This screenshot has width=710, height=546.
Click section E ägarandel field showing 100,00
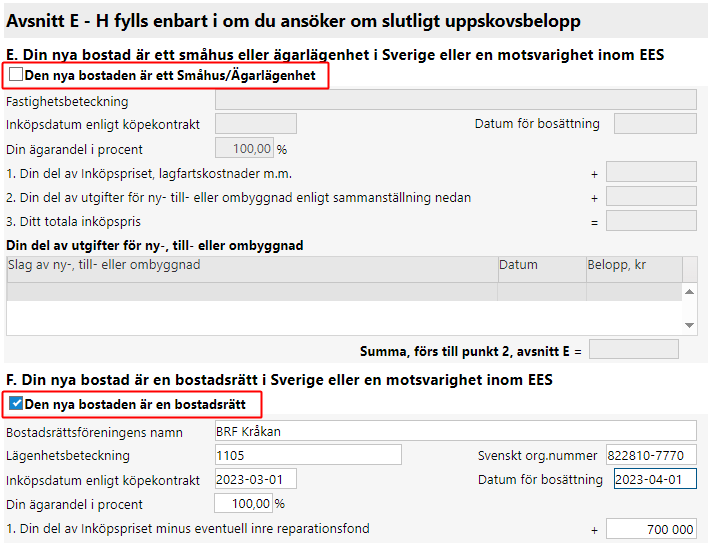(x=245, y=148)
